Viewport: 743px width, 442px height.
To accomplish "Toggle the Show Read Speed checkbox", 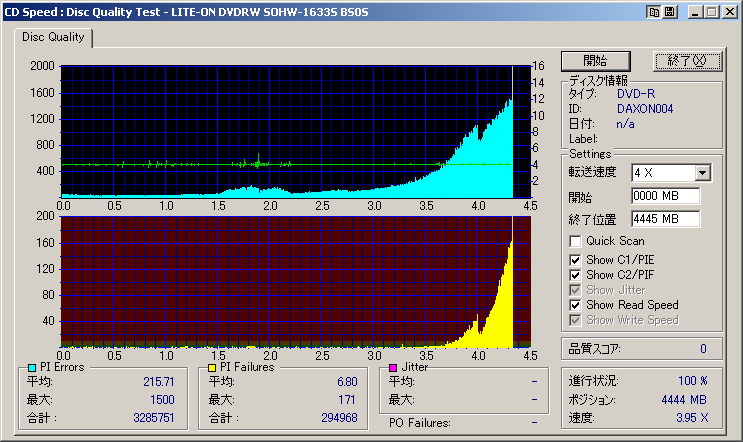I will coord(575,305).
